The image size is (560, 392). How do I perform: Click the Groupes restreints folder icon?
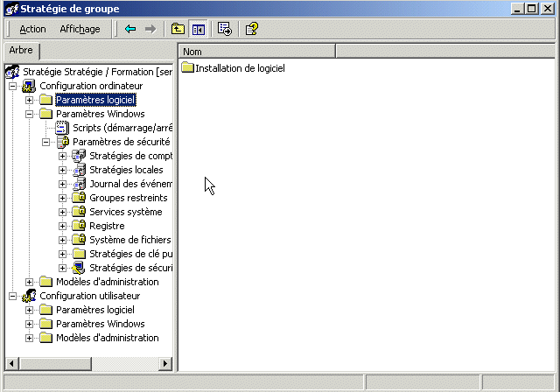79,198
